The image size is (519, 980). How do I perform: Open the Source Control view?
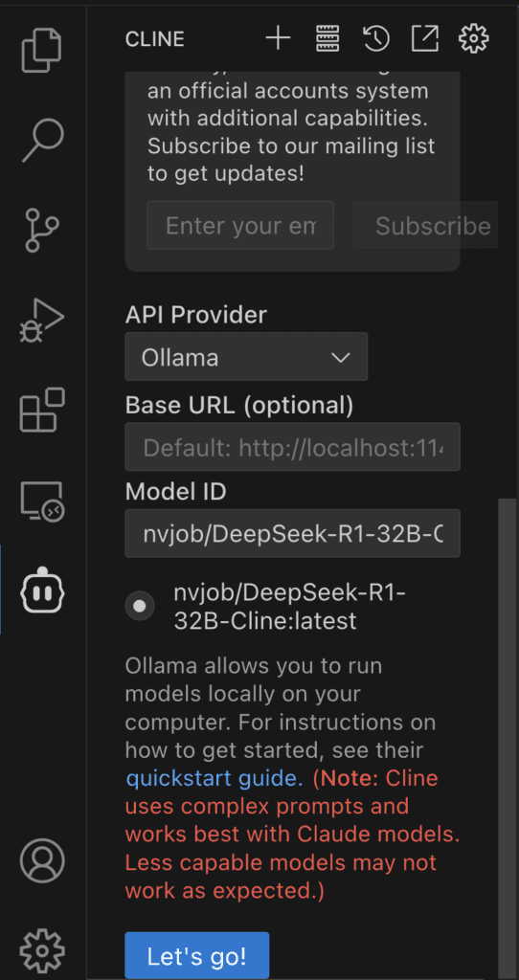click(42, 231)
